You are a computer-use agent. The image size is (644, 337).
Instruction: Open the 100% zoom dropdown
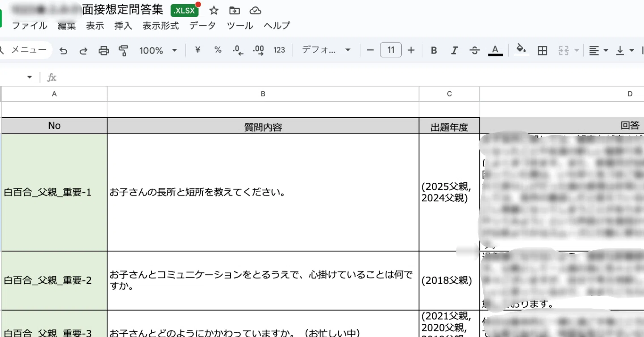[x=158, y=51]
